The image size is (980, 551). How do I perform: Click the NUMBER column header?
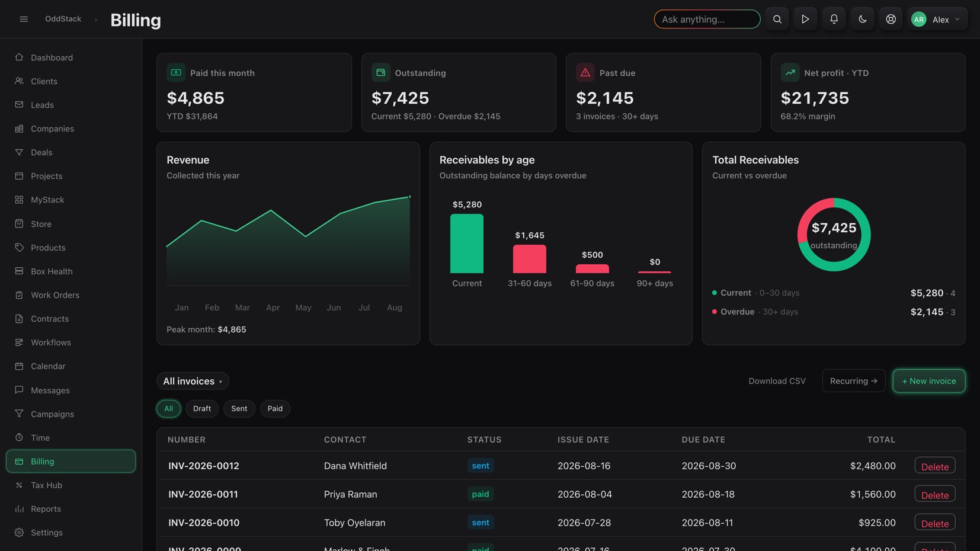(x=187, y=440)
